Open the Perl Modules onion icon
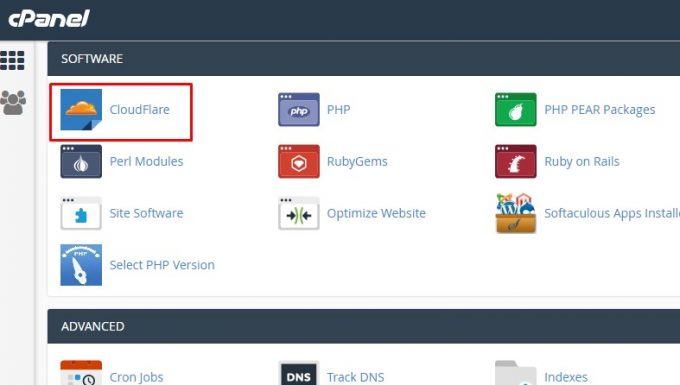 [81, 161]
